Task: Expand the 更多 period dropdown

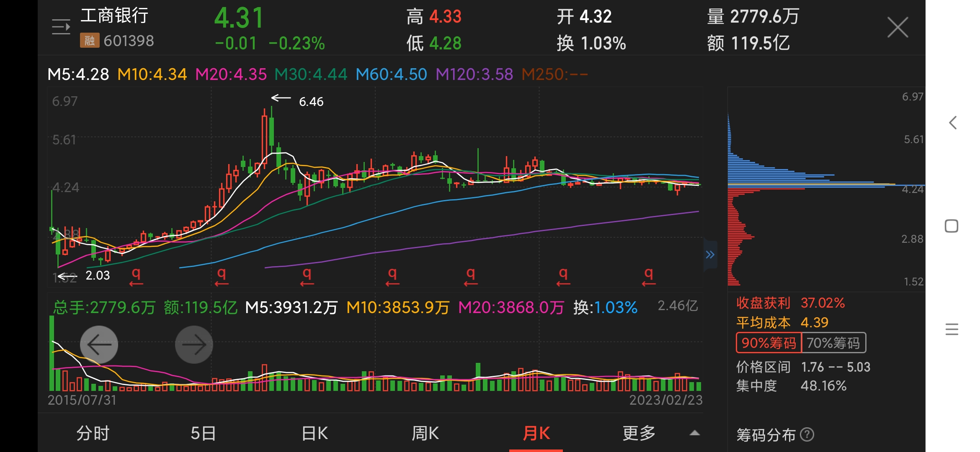Action: [x=639, y=433]
